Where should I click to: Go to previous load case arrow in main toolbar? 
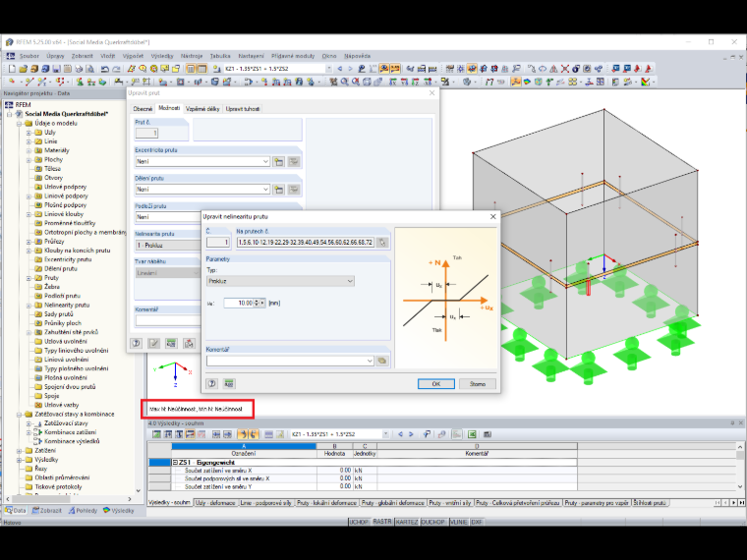340,69
